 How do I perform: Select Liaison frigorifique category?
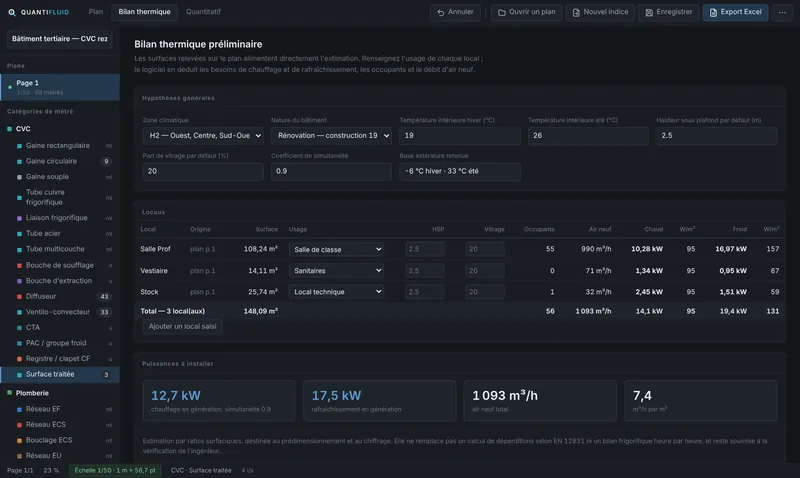[x=60, y=218]
